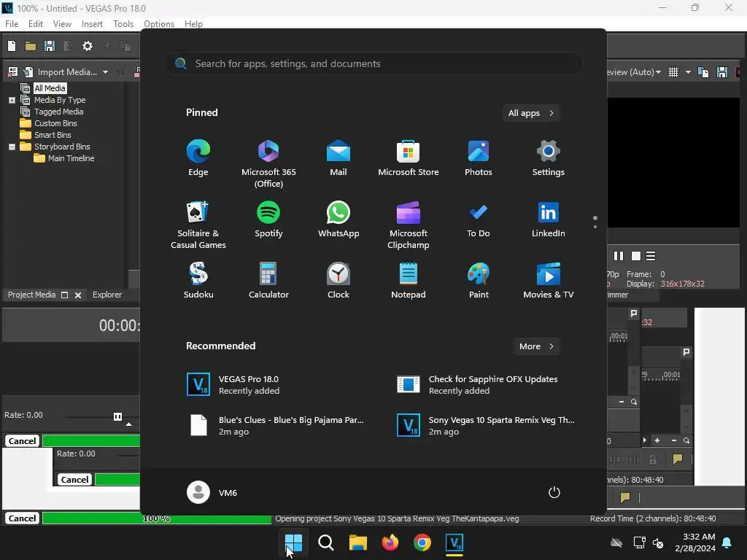Open the To Do app
The image size is (747, 560).
pos(479,219)
